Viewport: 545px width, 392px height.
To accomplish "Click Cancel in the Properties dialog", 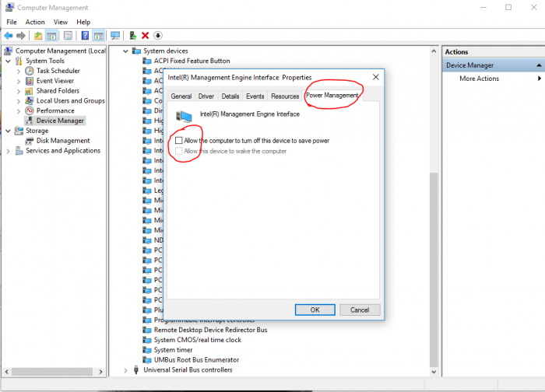I will tap(360, 310).
